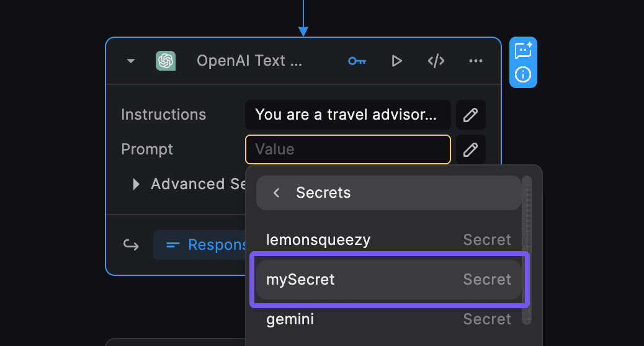Focus the Prompt Value input field

[x=347, y=149]
